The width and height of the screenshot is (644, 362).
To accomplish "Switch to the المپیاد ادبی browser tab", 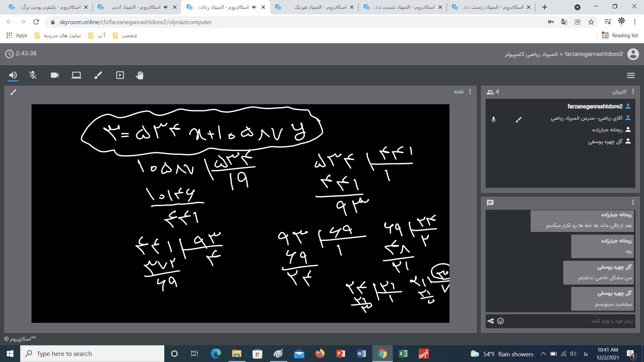I will tap(136, 7).
